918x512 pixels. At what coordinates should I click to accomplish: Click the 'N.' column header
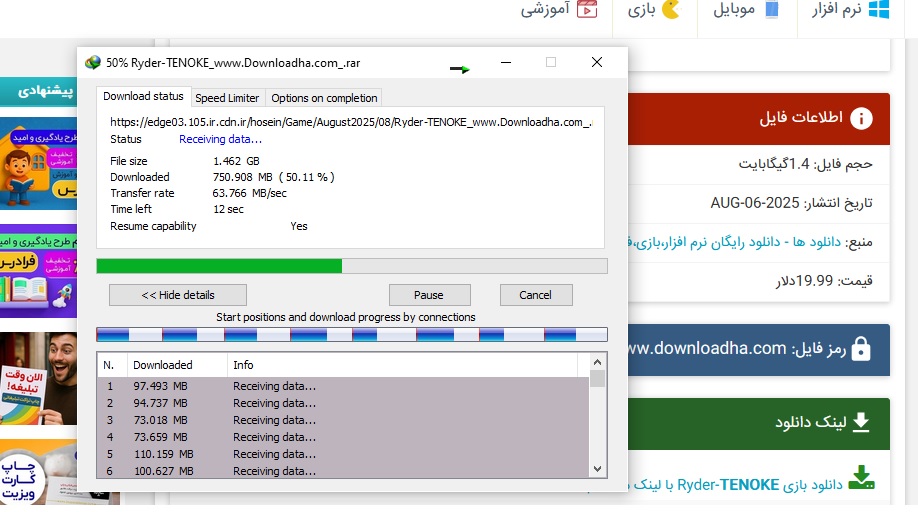point(112,365)
